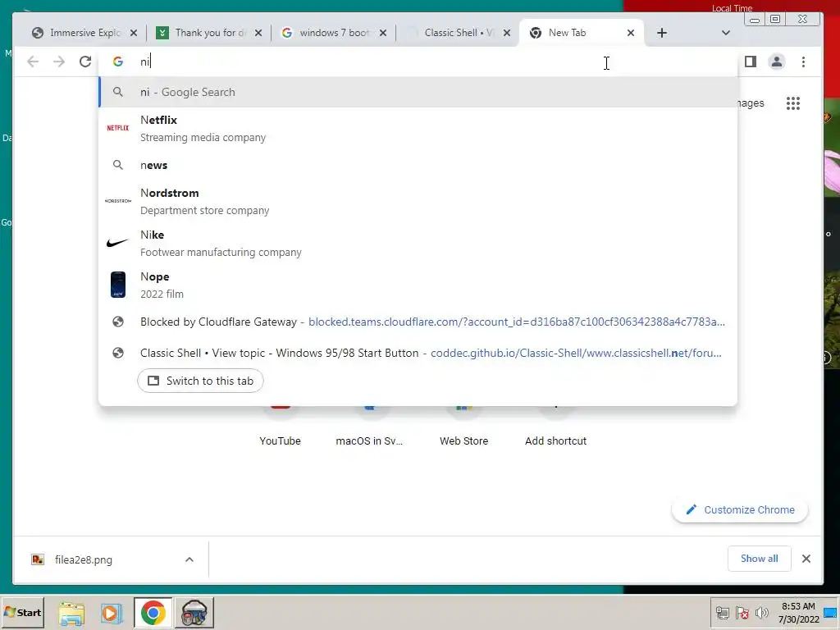Click Chrome icon in taskbar
Screen dimensions: 840x630
click(153, 613)
